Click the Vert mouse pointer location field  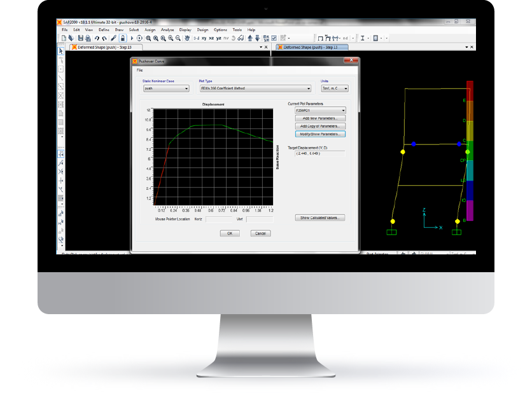tap(260, 219)
